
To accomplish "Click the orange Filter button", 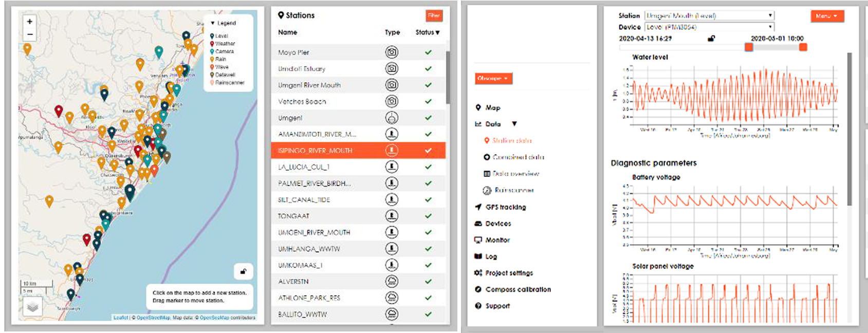I will pos(434,15).
